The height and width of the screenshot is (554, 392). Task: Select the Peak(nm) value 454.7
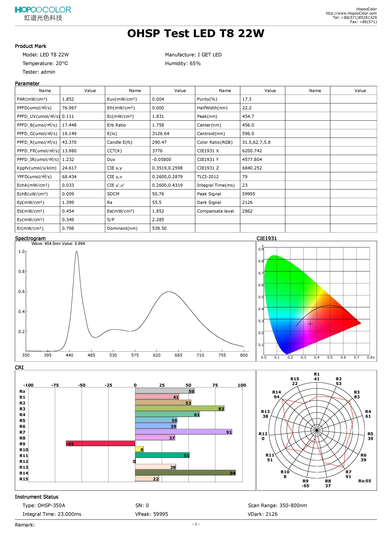[248, 116]
